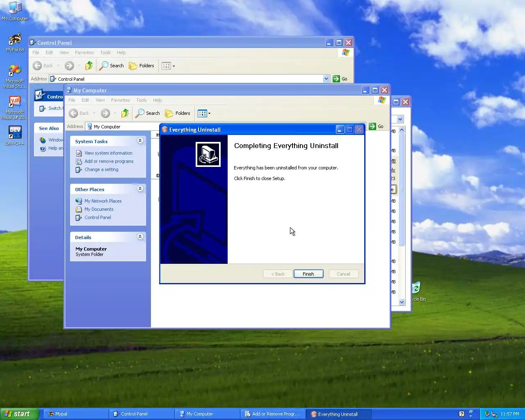Minimize Everything Uninstall dialog
The height and width of the screenshot is (420, 525).
point(340,130)
